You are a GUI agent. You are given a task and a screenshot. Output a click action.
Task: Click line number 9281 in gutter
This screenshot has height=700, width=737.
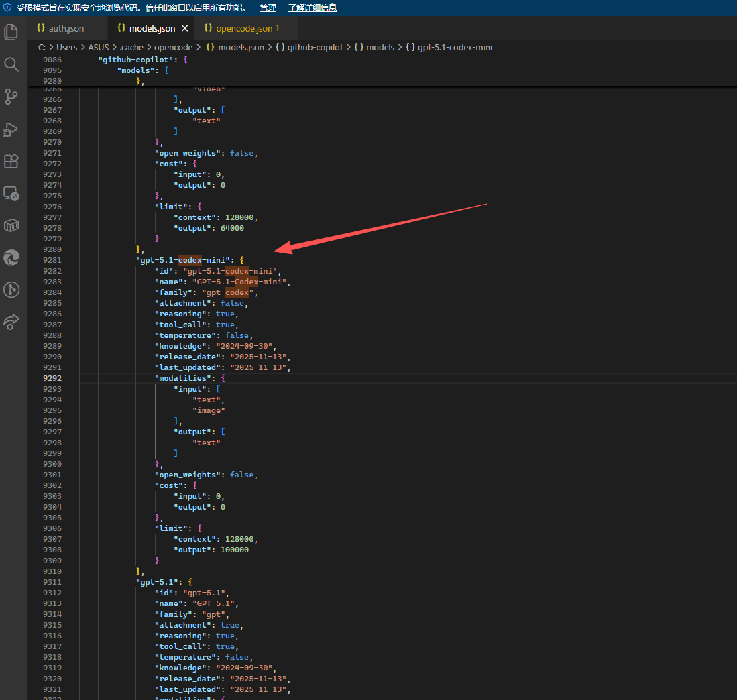click(x=52, y=260)
